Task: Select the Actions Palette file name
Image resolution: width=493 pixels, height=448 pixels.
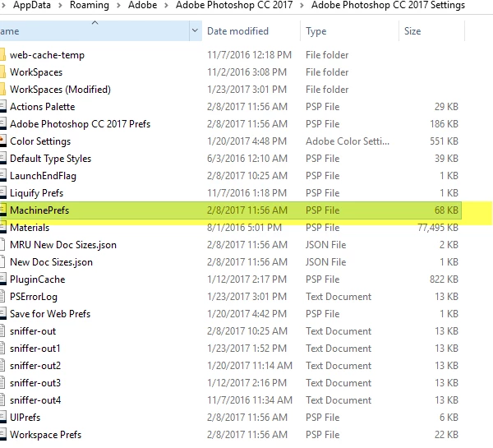Action: point(43,106)
